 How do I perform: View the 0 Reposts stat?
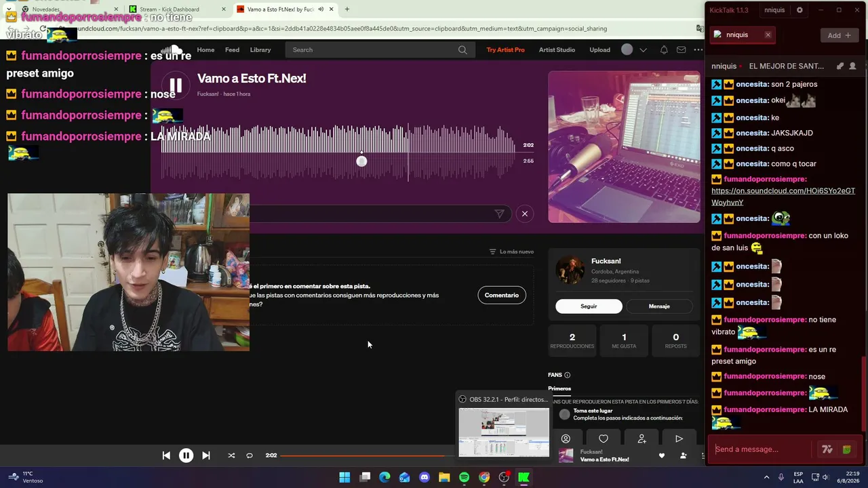coord(675,340)
